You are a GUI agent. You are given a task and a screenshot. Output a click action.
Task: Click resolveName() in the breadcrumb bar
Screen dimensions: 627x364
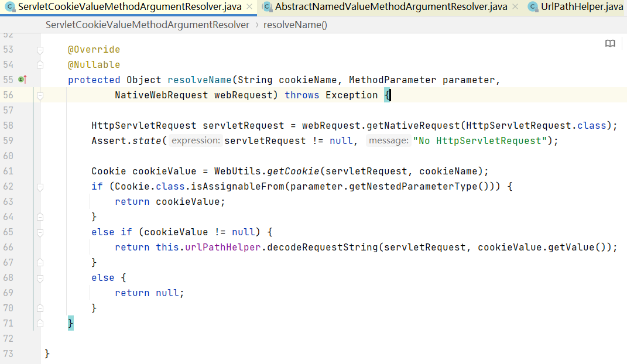[x=295, y=25]
